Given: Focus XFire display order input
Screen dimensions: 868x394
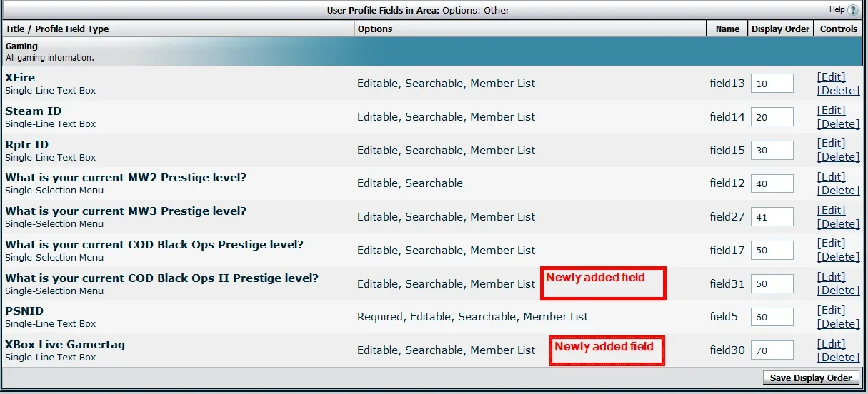Looking at the screenshot, I should tap(772, 84).
